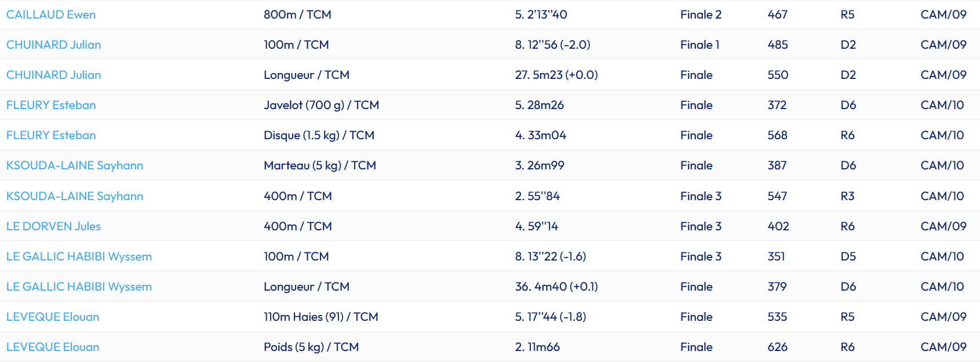Viewport: 980px width, 362px height.
Task: Click the 626 points value
Action: [777, 347]
